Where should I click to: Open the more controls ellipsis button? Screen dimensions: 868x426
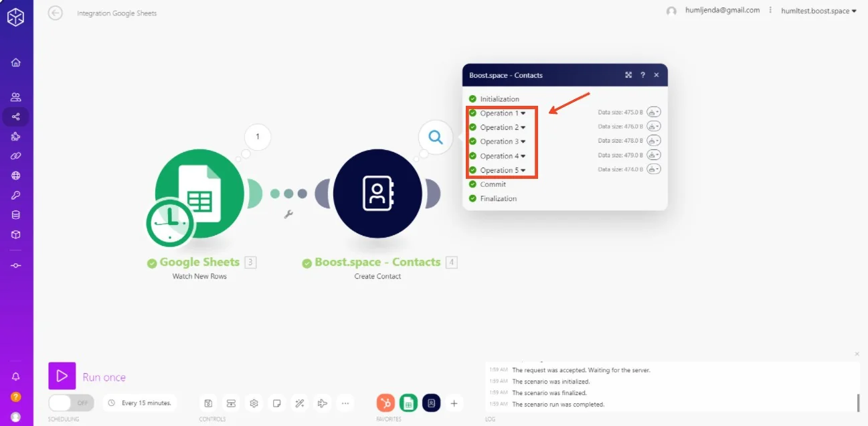pos(345,403)
